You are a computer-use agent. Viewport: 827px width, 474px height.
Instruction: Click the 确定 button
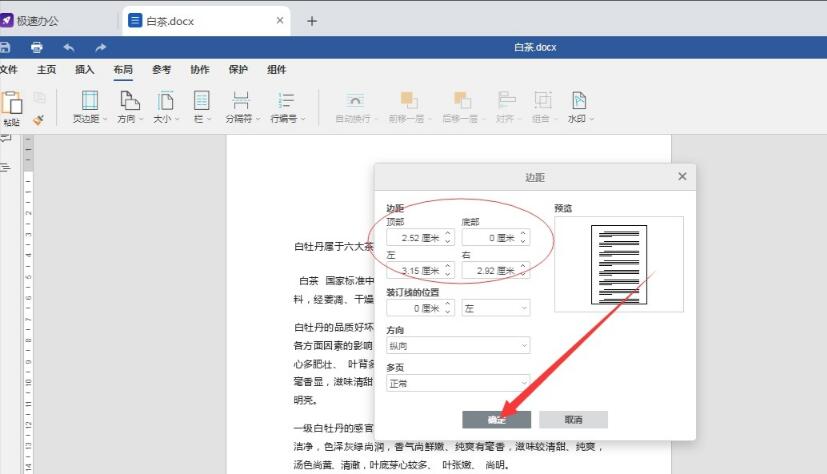[x=496, y=420]
